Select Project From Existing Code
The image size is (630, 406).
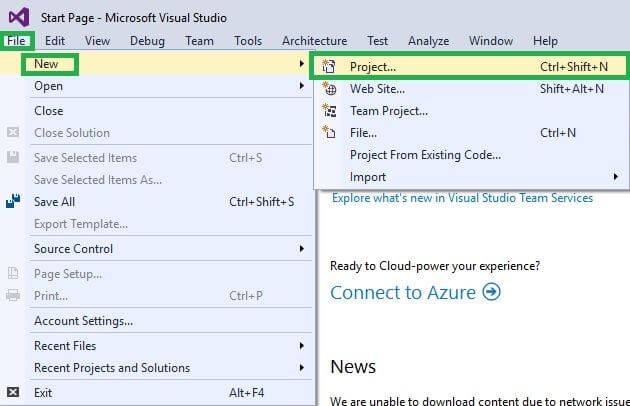coord(425,155)
